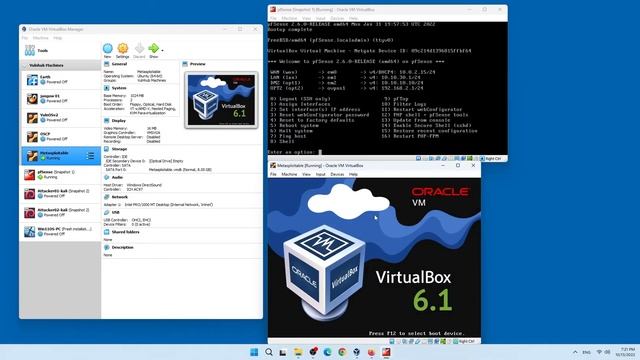Click the Shared folders section icon

[107, 232]
